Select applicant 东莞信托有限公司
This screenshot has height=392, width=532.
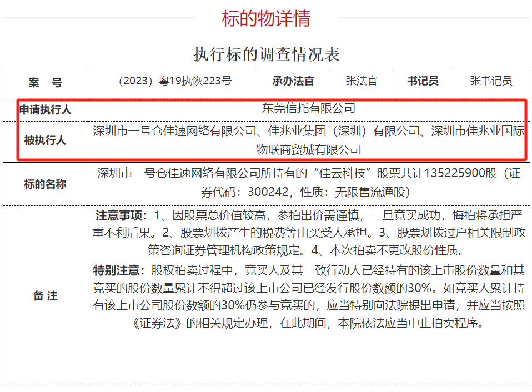[x=308, y=108]
